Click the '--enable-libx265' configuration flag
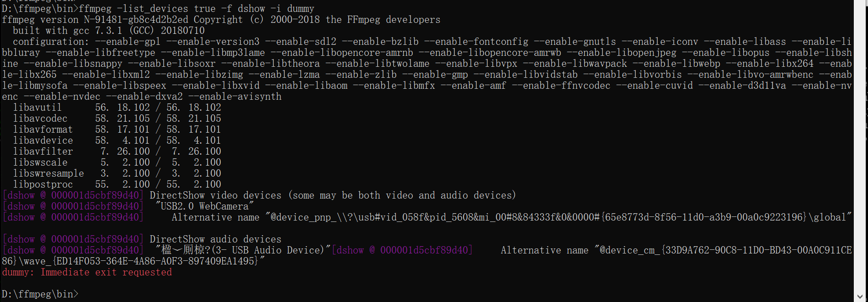868x302 pixels. pos(29,75)
